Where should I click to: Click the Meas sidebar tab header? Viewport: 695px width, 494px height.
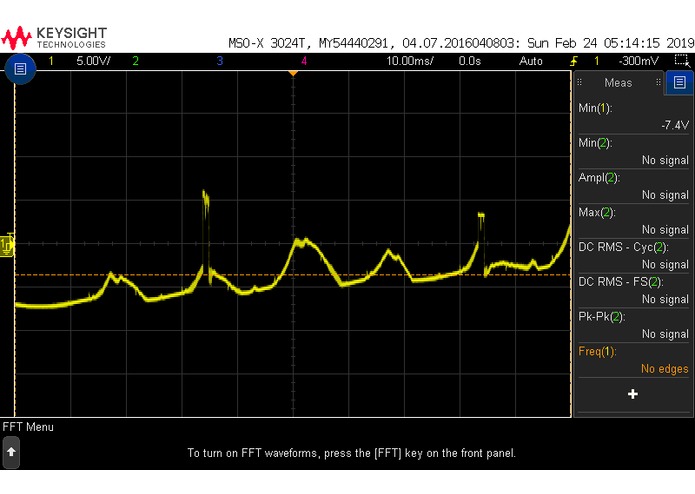pos(618,82)
